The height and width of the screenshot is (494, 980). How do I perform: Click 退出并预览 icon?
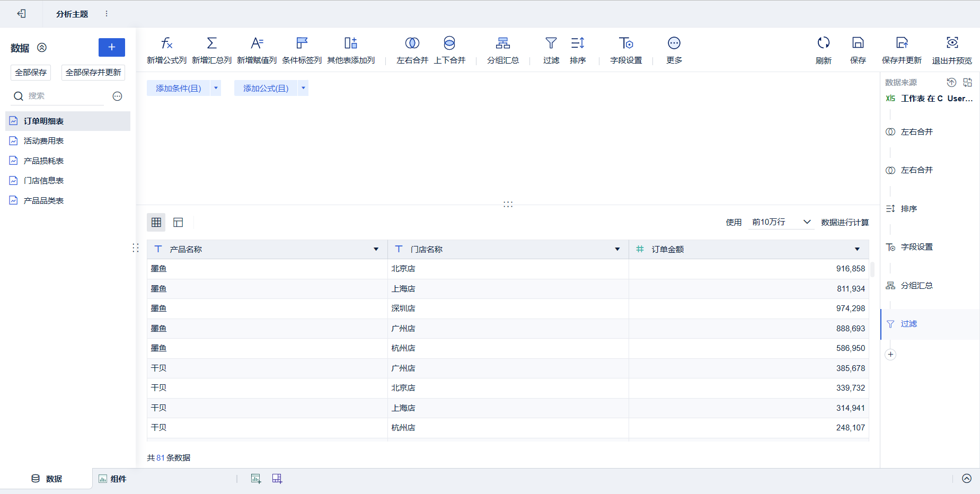[952, 50]
